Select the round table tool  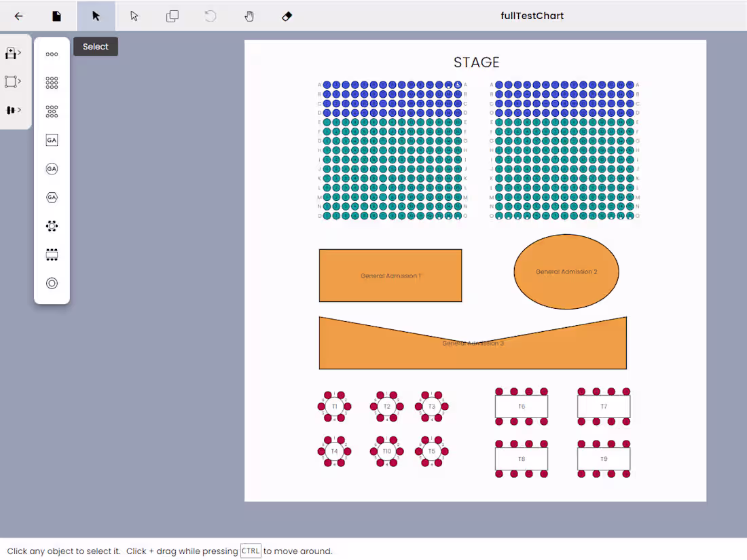pos(52,226)
